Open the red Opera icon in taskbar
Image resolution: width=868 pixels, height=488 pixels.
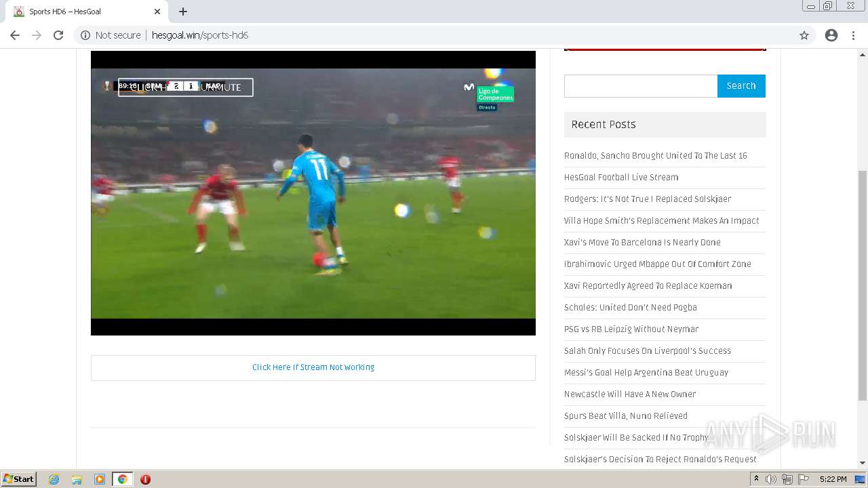pos(145,479)
